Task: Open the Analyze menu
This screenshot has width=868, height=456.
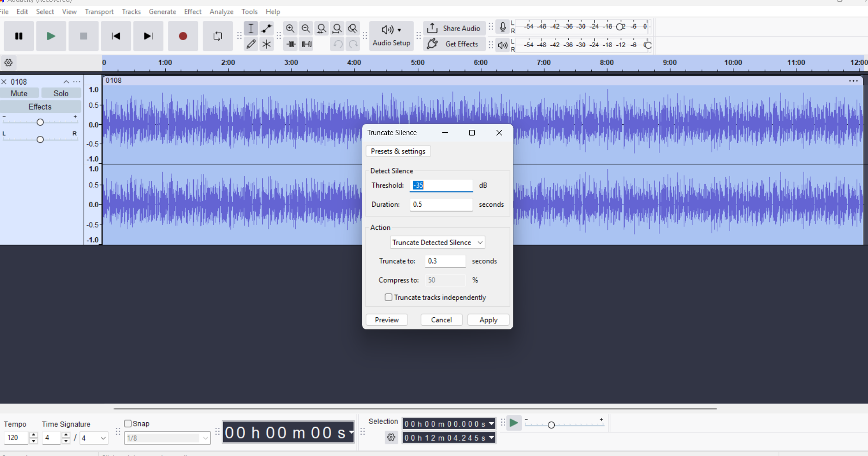Action: (221, 12)
